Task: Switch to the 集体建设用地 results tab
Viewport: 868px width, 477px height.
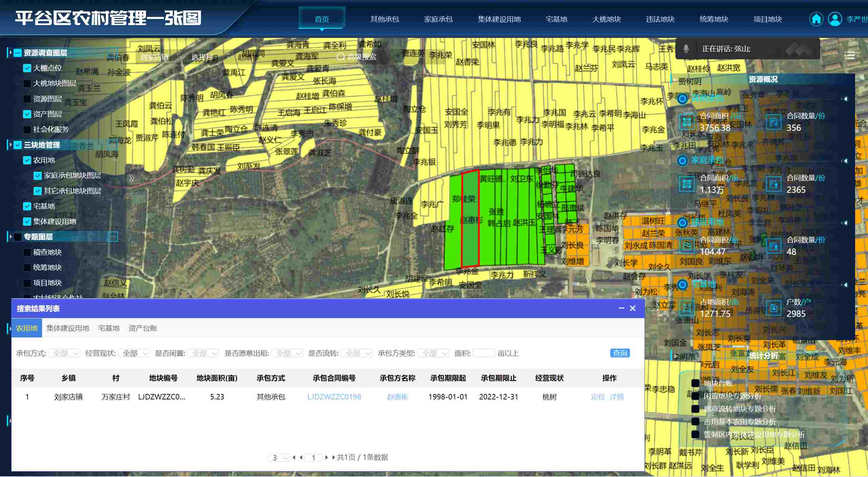Action: click(68, 328)
